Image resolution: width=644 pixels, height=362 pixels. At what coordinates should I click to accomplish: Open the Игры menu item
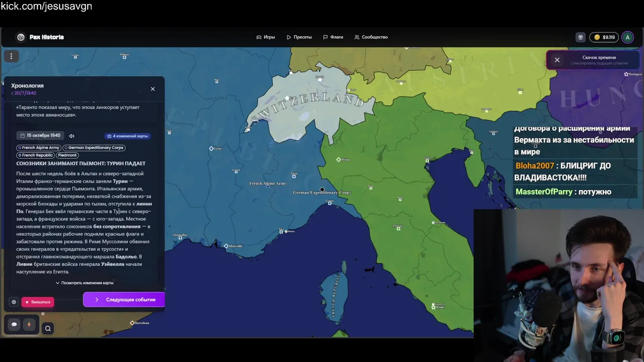(x=266, y=37)
